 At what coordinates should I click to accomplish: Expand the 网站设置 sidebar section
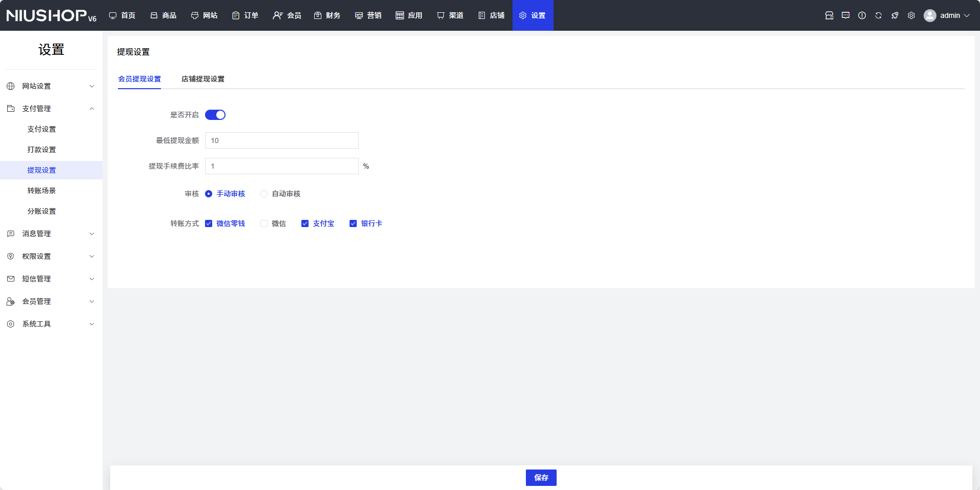pos(51,86)
